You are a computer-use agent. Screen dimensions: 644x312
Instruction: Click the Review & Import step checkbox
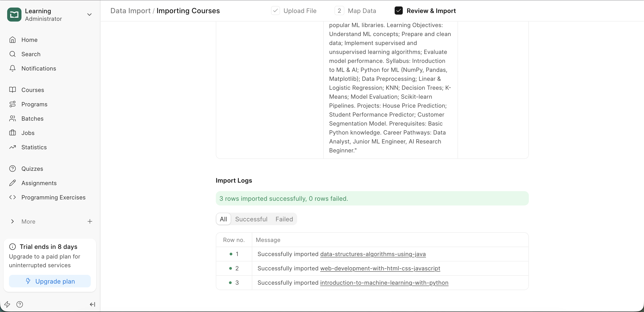398,11
